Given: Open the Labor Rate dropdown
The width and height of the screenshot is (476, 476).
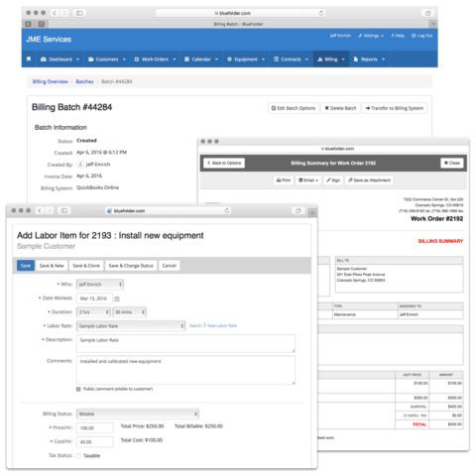Looking at the screenshot, I should tap(131, 326).
